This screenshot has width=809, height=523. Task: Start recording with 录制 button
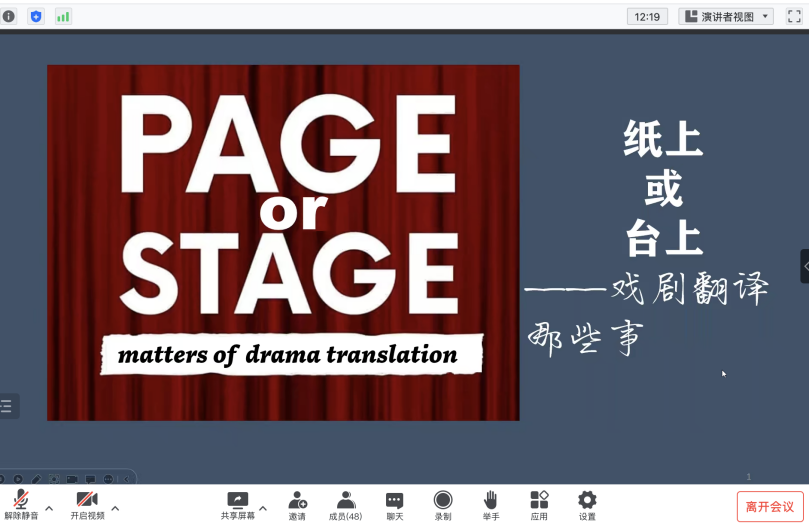[442, 503]
